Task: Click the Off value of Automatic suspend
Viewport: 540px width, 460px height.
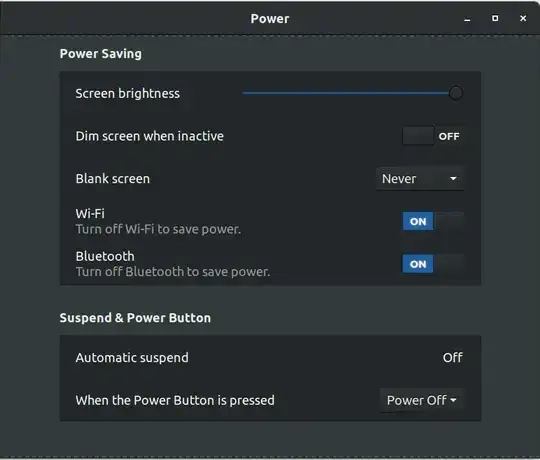Action: coord(453,357)
